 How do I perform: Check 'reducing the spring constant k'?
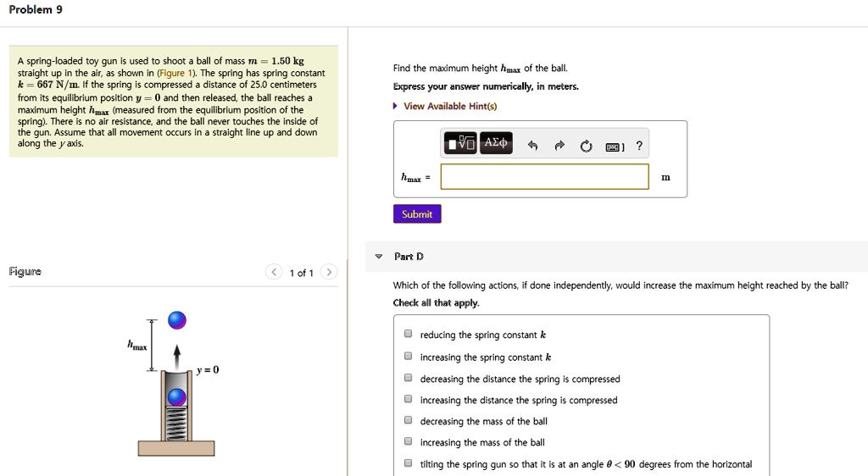[408, 335]
